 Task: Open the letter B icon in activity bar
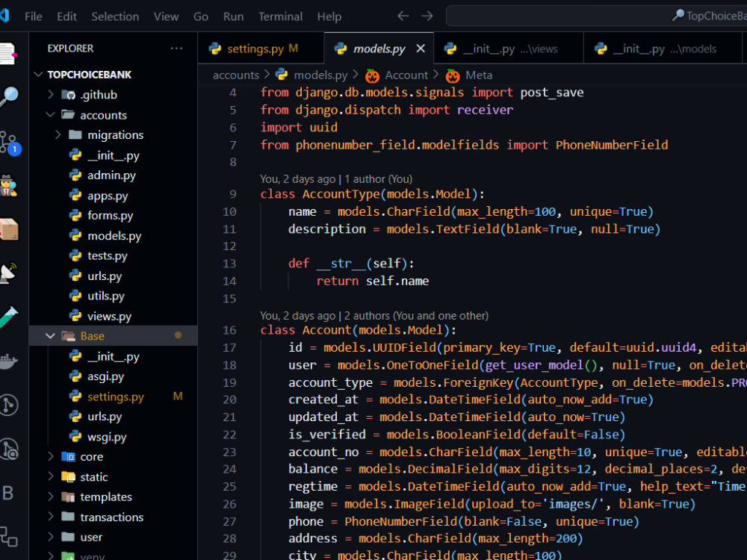[7, 493]
